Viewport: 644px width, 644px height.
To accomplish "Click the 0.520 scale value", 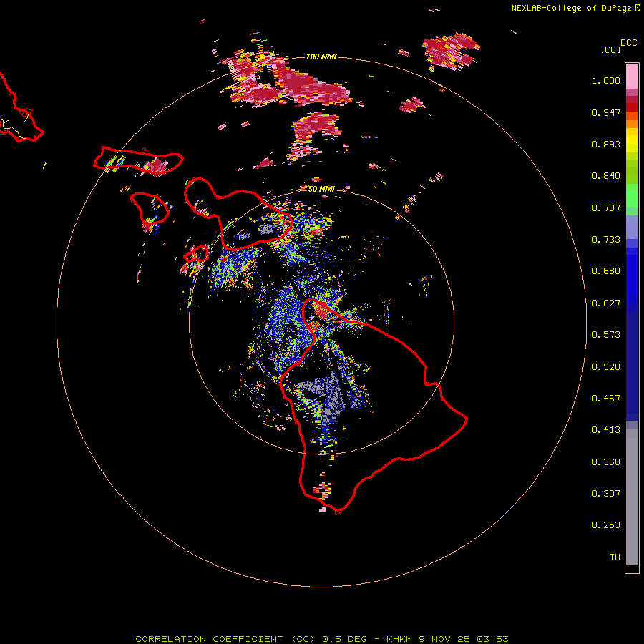I will coord(606,367).
